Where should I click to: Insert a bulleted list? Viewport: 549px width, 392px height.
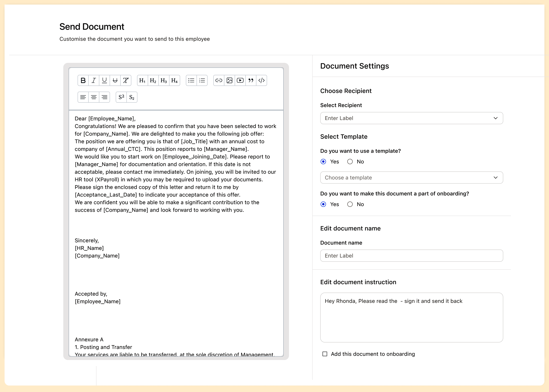[x=191, y=80]
